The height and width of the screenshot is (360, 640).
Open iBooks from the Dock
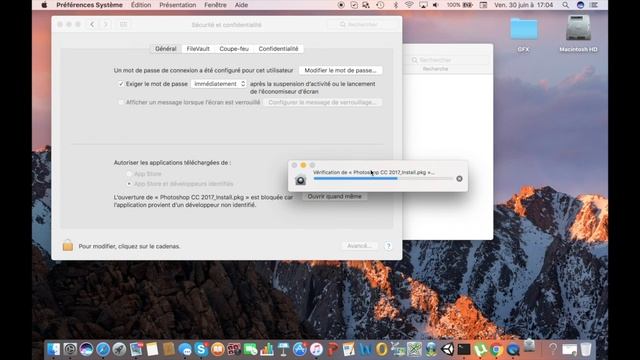tap(218, 349)
